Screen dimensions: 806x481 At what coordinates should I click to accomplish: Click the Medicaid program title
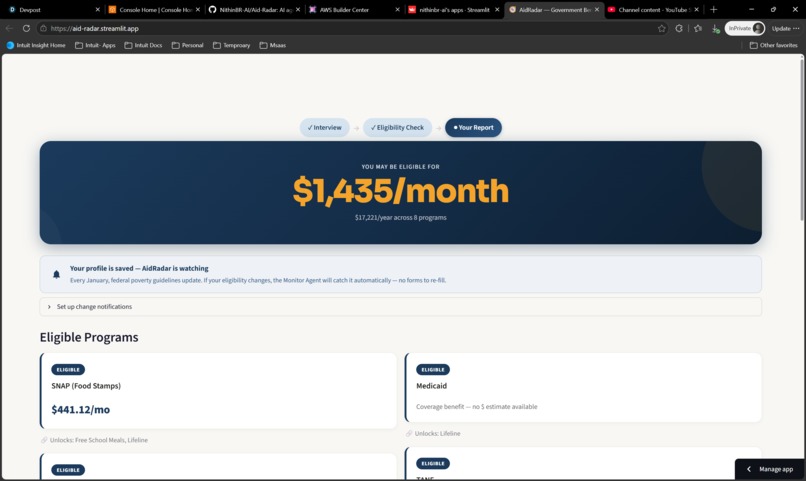431,386
